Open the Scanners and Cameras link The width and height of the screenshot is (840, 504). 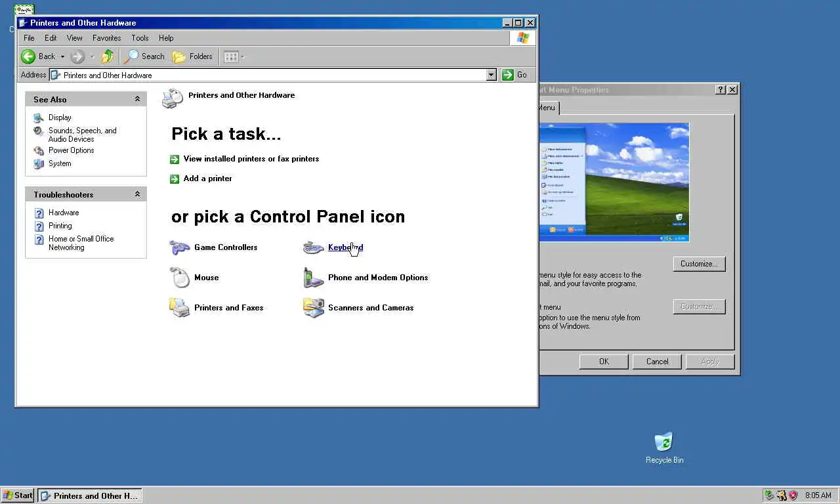click(371, 308)
